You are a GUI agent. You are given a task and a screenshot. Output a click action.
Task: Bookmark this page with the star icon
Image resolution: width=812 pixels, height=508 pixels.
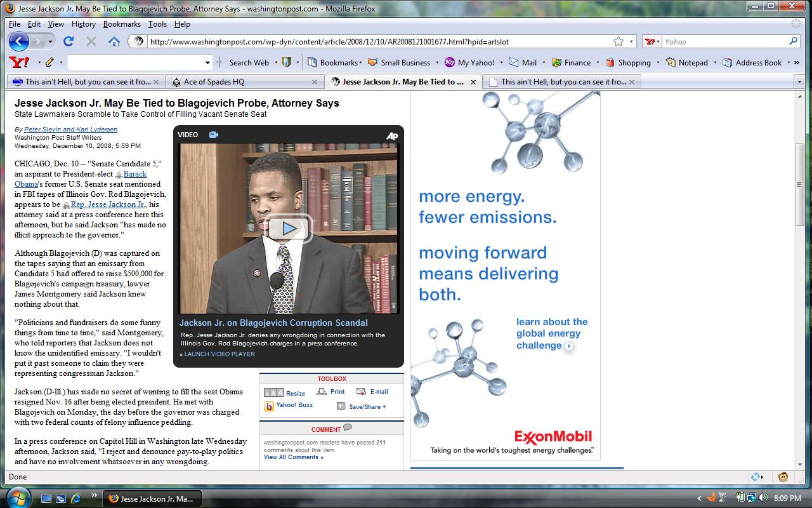click(x=618, y=41)
